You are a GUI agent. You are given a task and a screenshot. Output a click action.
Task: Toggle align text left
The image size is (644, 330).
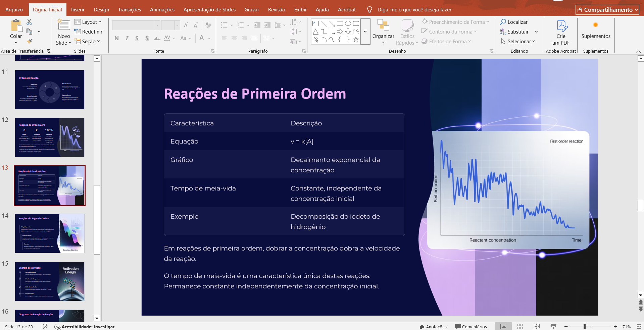[224, 38]
